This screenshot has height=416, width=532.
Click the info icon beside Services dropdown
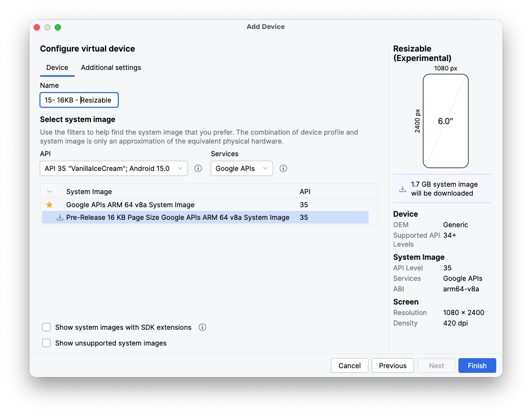[x=283, y=168]
